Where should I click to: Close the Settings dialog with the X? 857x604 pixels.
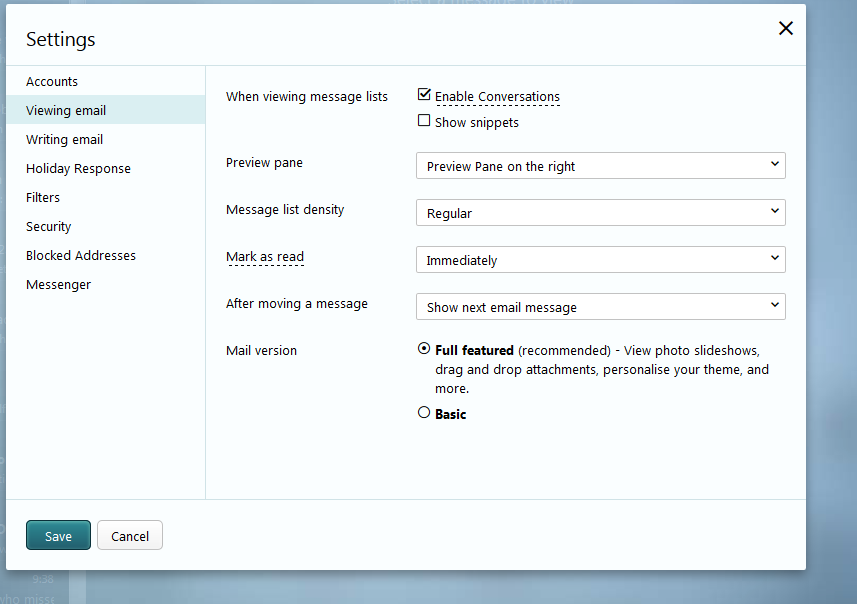coord(785,28)
